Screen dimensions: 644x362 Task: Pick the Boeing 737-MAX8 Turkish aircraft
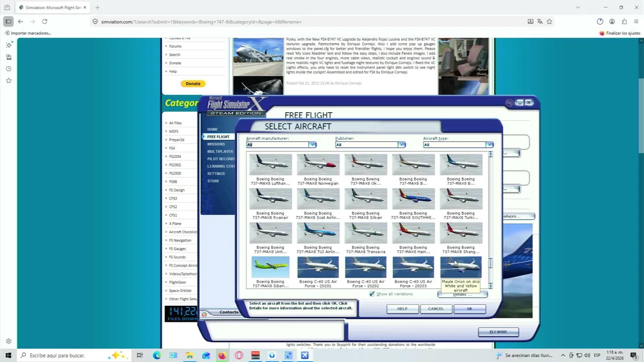pyautogui.click(x=461, y=199)
